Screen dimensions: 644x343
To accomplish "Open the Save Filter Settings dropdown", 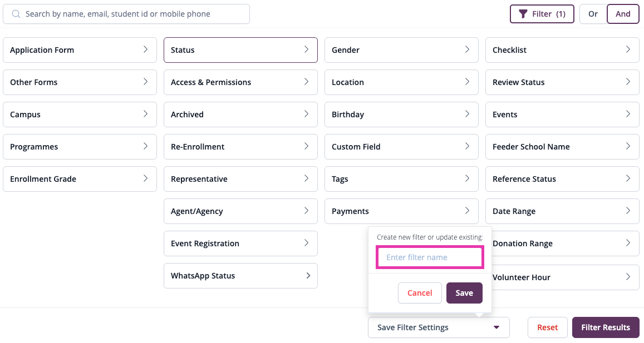I will [439, 327].
